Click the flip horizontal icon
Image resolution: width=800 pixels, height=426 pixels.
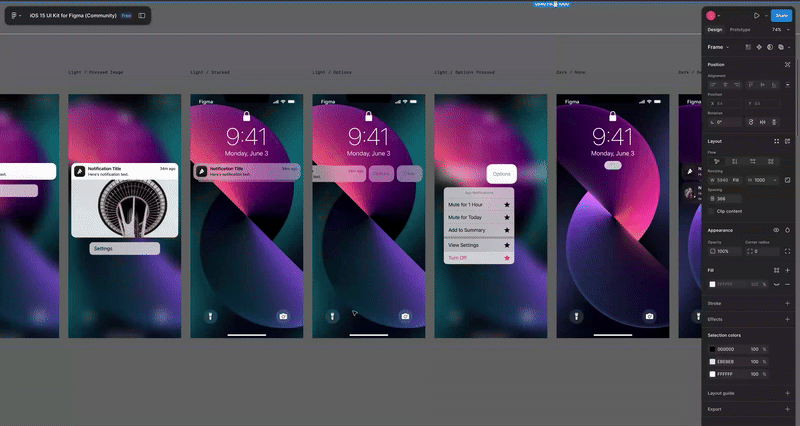[762, 122]
